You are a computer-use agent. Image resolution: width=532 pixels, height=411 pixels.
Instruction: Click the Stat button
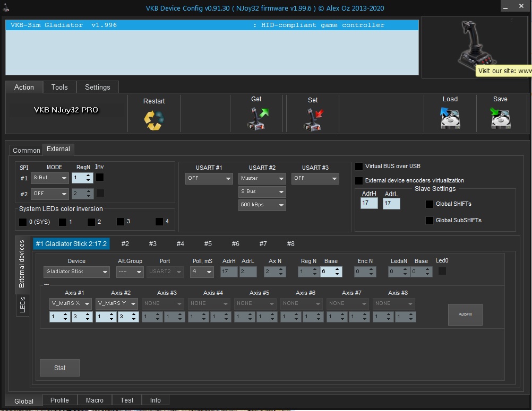click(x=59, y=368)
